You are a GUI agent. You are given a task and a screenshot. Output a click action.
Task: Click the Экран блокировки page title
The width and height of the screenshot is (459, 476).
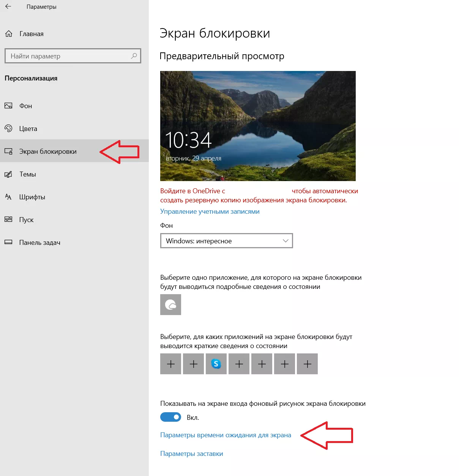pos(215,33)
